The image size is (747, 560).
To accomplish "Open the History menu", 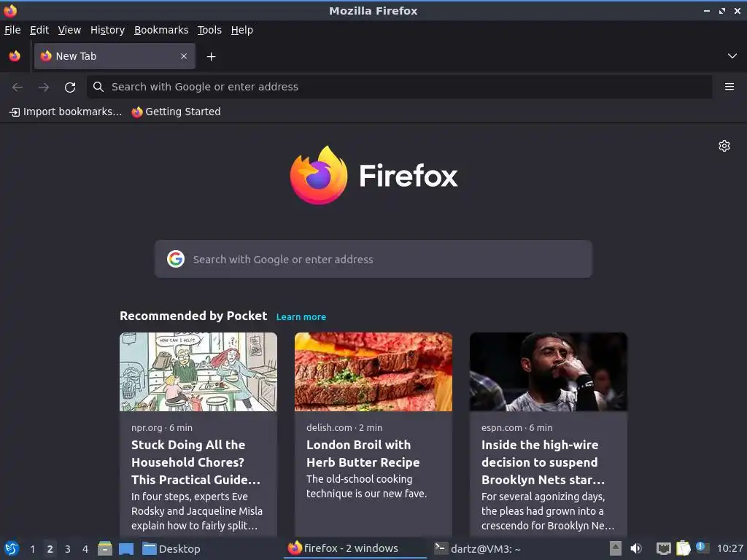I will click(107, 30).
